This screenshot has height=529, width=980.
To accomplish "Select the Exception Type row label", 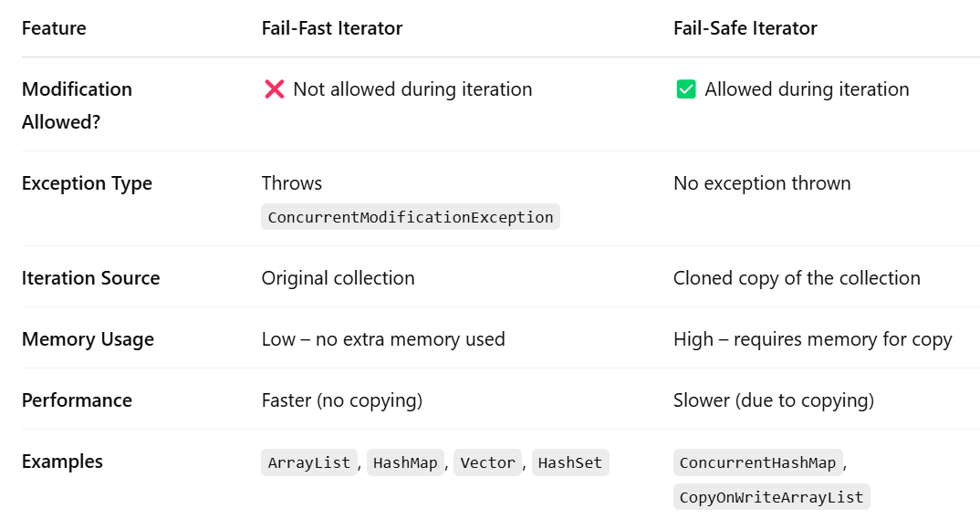I will [x=87, y=183].
